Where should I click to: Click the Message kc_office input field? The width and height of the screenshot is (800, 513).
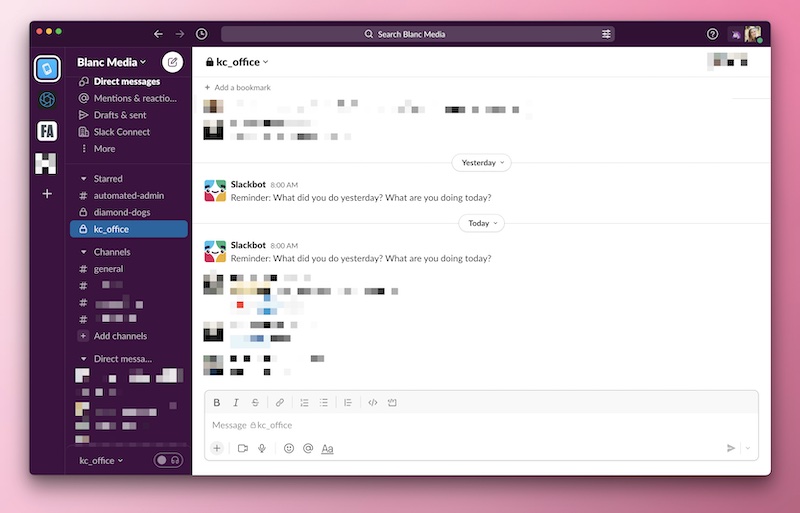click(481, 425)
